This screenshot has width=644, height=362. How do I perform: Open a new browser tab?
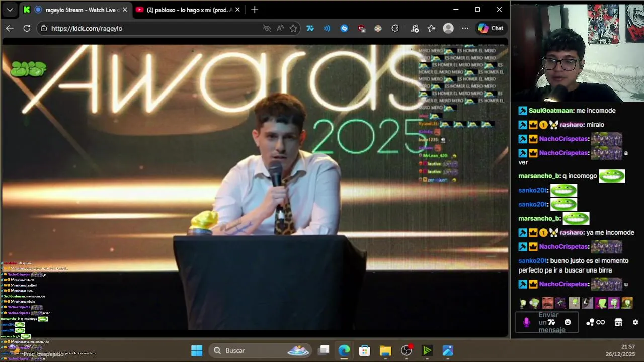tap(255, 10)
